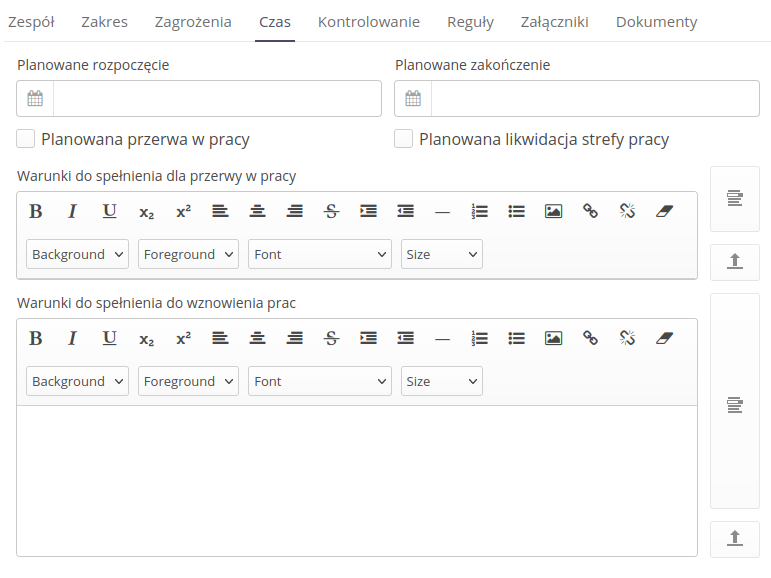This screenshot has height=578, width=771.
Task: Click insert link icon in first editor
Action: pos(590,211)
